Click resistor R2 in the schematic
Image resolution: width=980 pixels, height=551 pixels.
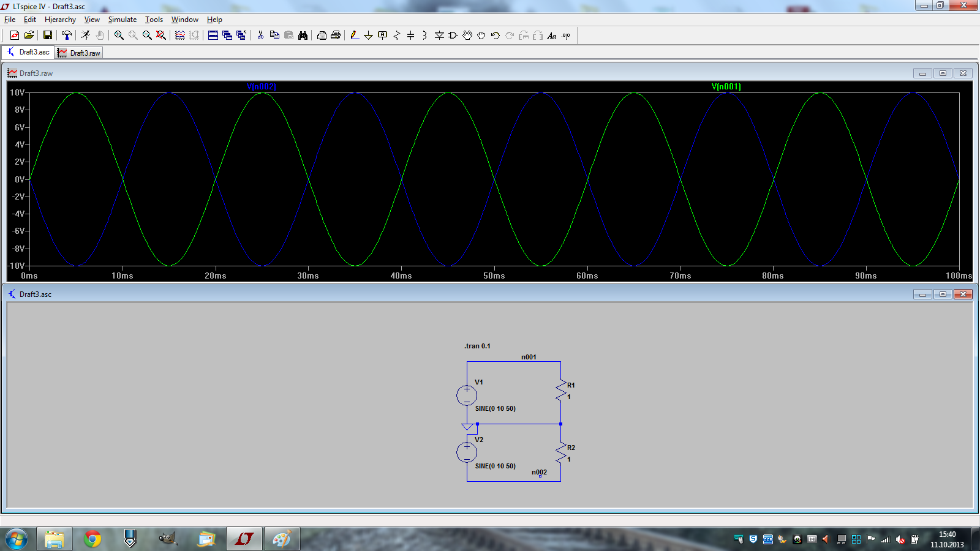click(x=560, y=453)
